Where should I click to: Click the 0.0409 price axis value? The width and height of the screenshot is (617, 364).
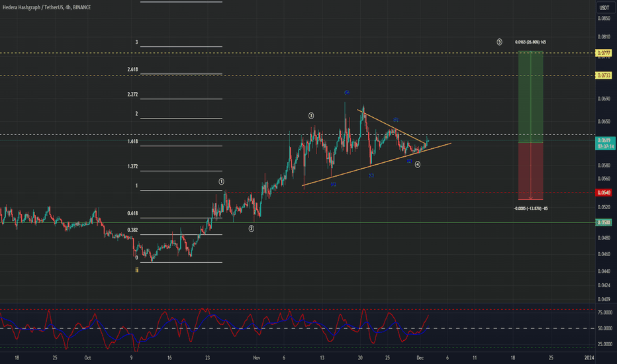(604, 299)
